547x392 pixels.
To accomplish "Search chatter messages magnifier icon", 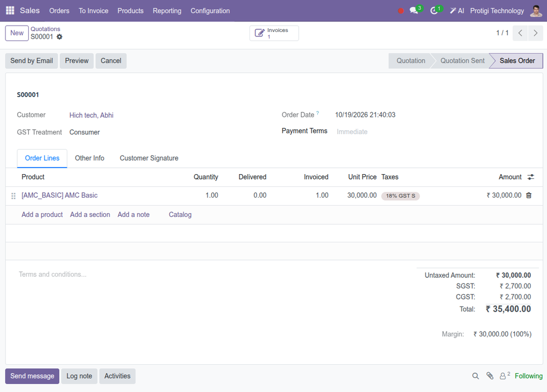I will point(475,376).
